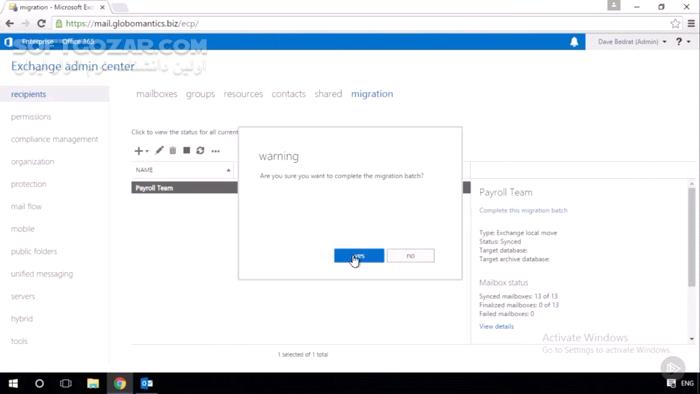
Task: Click Complete this migration batch link
Action: coord(523,210)
